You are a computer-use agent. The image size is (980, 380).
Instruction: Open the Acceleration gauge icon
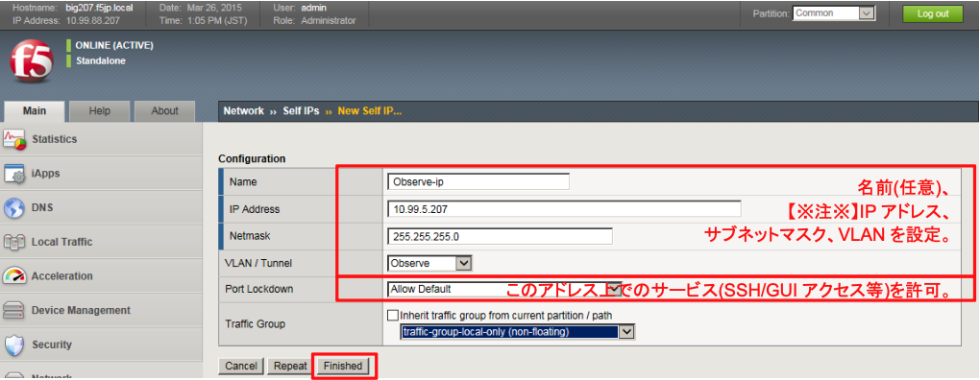14,276
